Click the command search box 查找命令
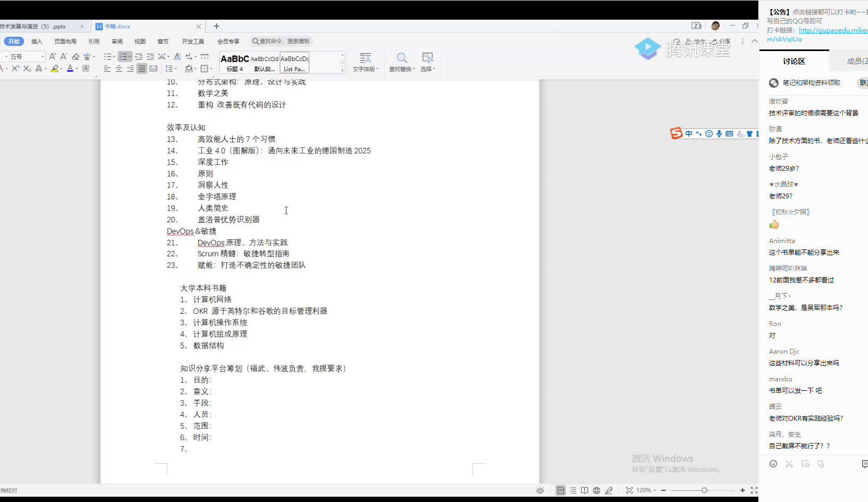This screenshot has height=502, width=868. pos(282,41)
